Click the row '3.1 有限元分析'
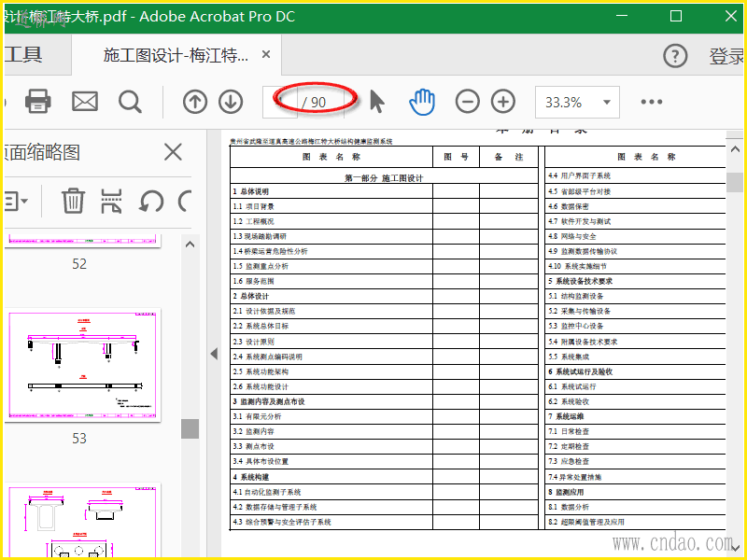 point(331,416)
